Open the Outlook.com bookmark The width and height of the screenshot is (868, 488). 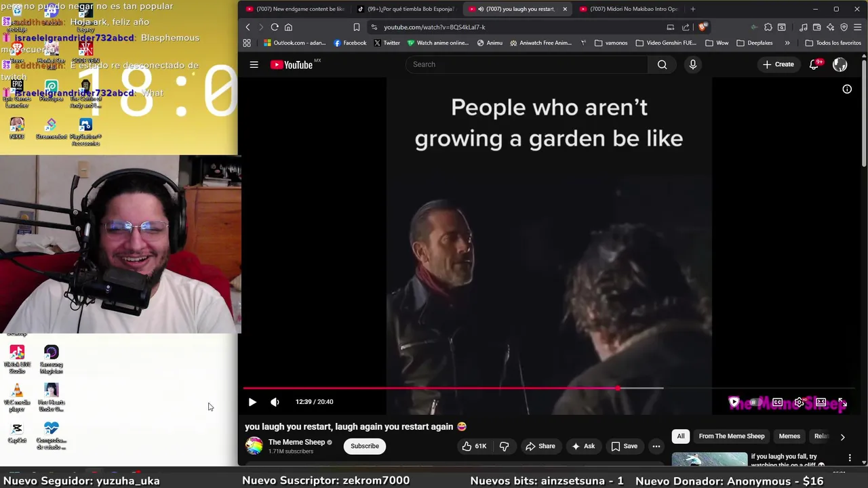click(x=295, y=43)
